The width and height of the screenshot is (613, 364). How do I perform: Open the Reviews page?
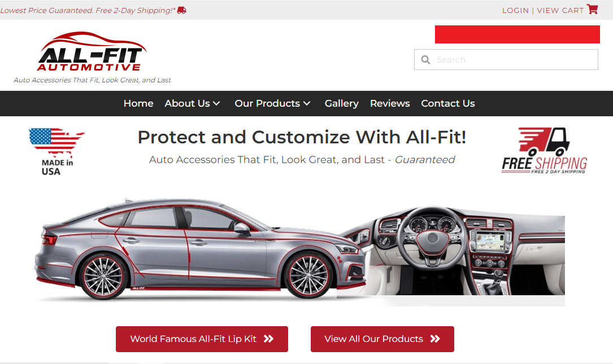click(390, 103)
